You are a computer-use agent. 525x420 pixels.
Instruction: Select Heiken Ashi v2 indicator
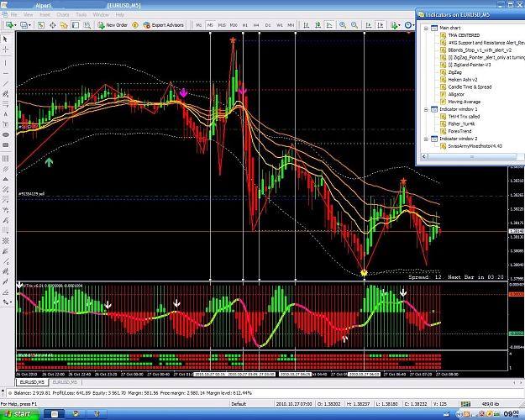click(463, 80)
